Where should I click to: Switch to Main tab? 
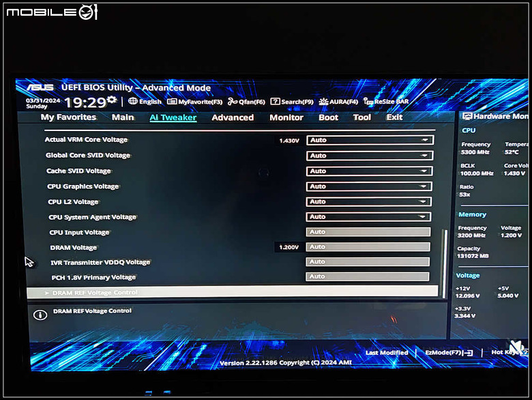pos(123,117)
